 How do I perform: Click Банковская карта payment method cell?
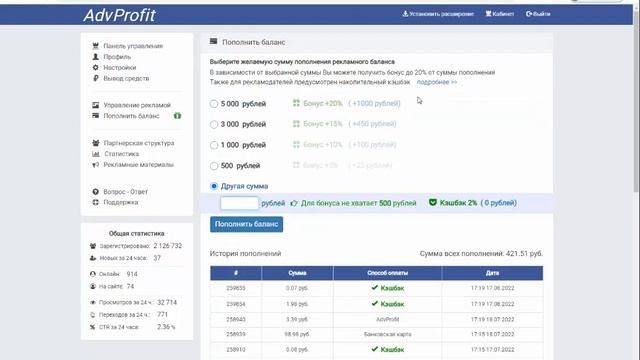coord(387,334)
